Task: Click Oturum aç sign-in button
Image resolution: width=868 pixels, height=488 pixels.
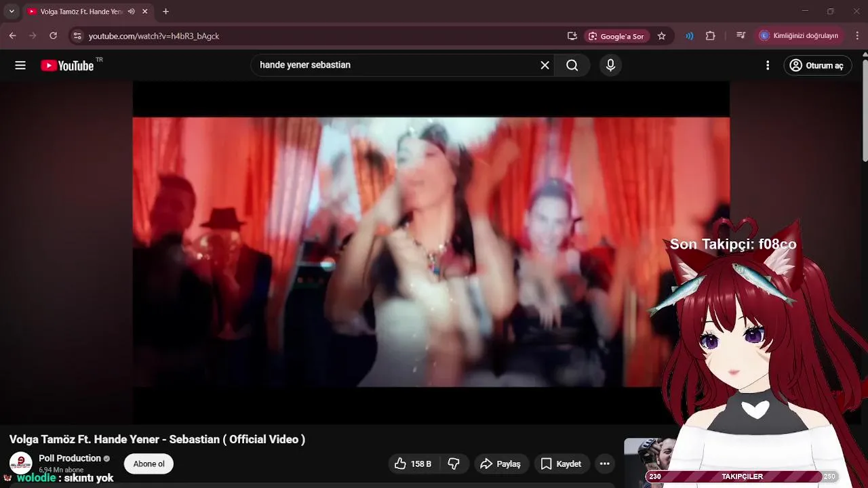Action: pos(818,65)
